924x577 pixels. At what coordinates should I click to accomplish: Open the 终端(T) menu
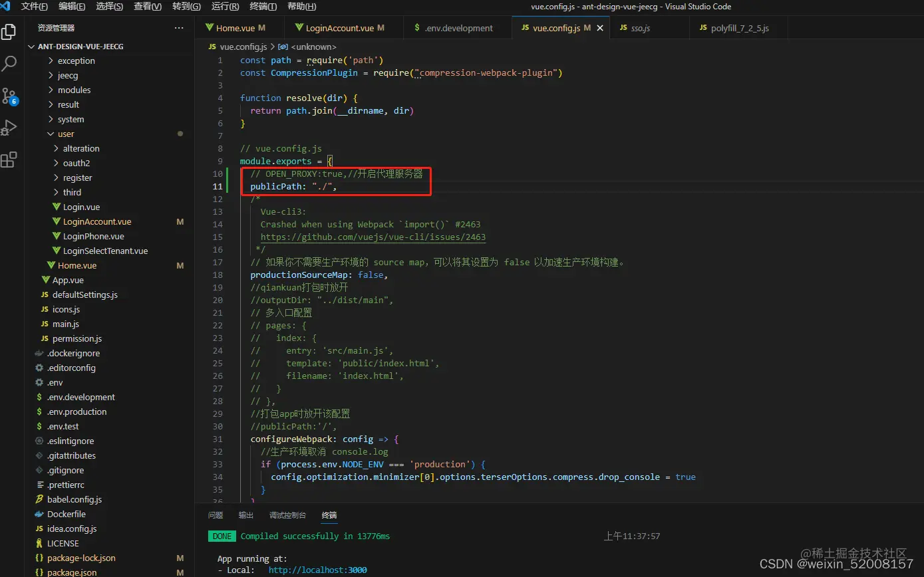(263, 7)
